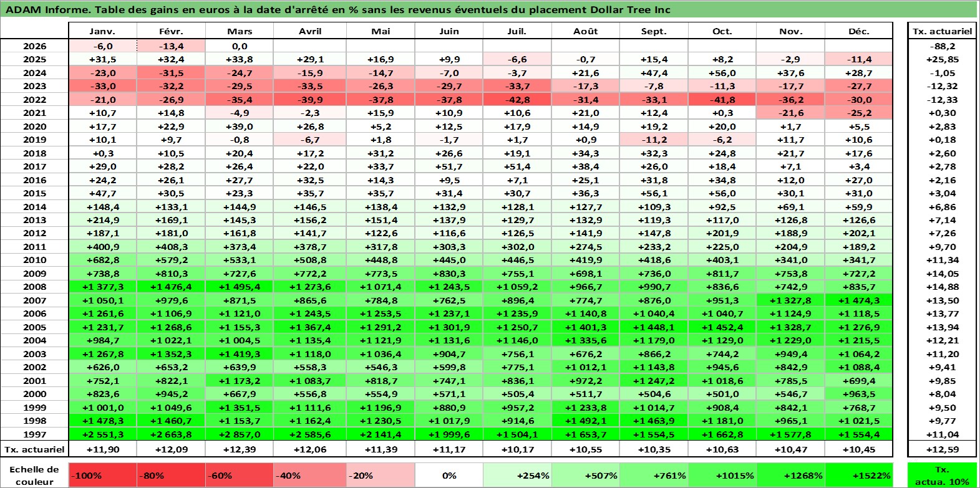
Task: Select the +1 419,3 cell for Mars 2003
Action: pyautogui.click(x=240, y=354)
